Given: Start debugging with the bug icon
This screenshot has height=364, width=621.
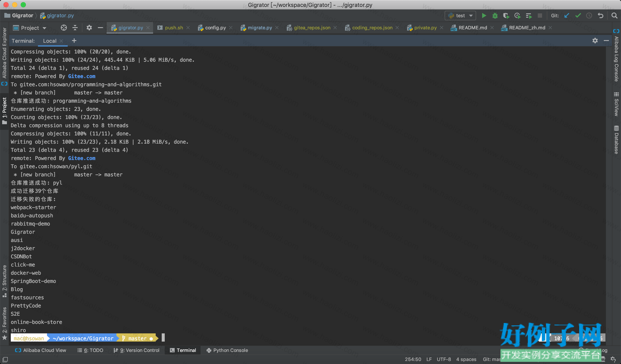Looking at the screenshot, I should pos(495,16).
